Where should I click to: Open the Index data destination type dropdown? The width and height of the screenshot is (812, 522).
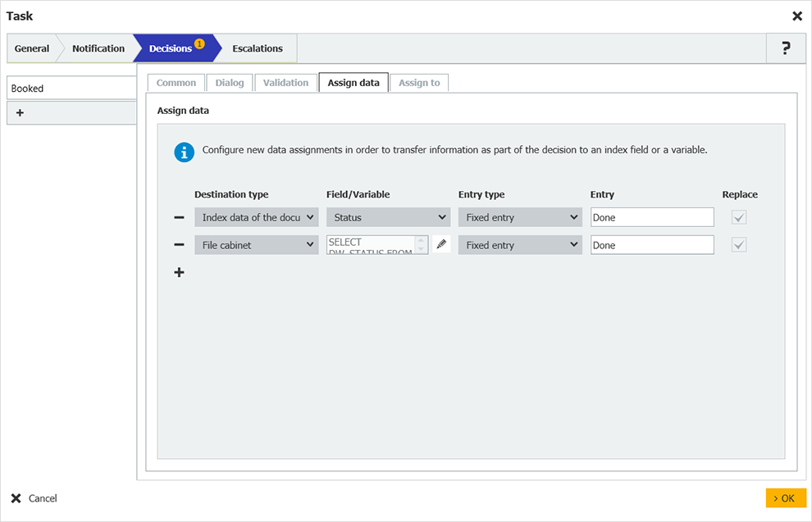coord(256,216)
